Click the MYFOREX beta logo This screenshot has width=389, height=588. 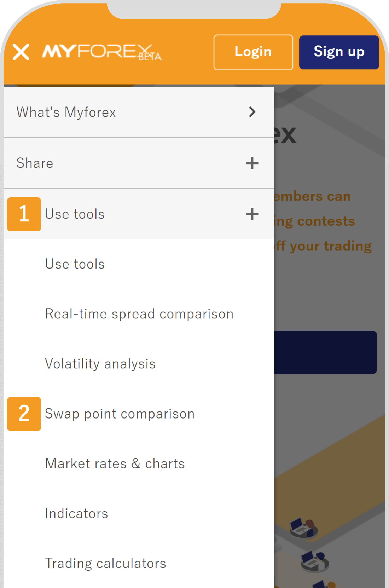101,52
